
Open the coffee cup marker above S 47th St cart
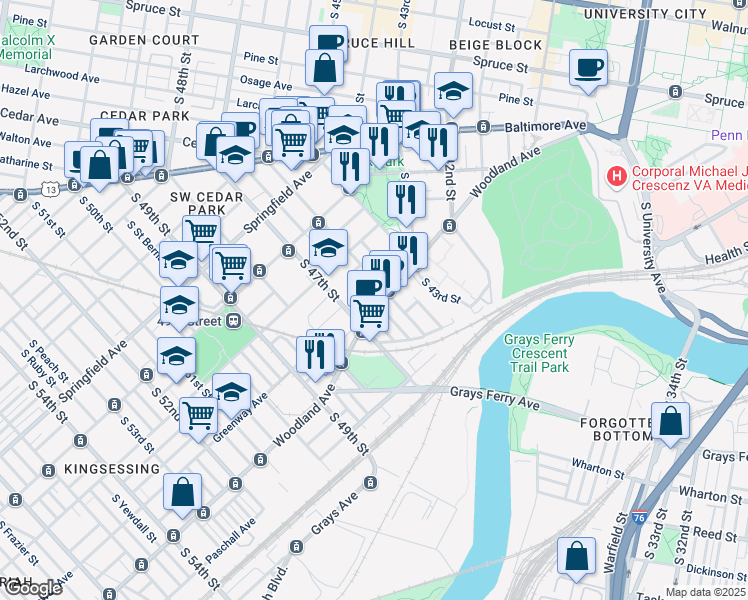pos(366,284)
